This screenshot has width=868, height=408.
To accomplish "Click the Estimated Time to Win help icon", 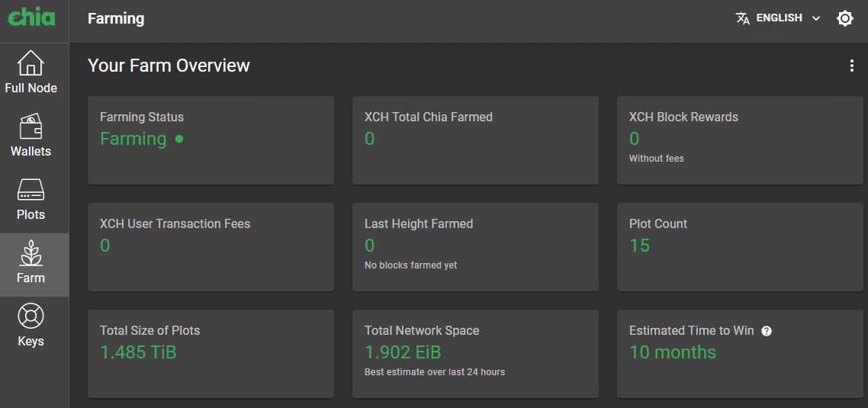I will tap(767, 331).
